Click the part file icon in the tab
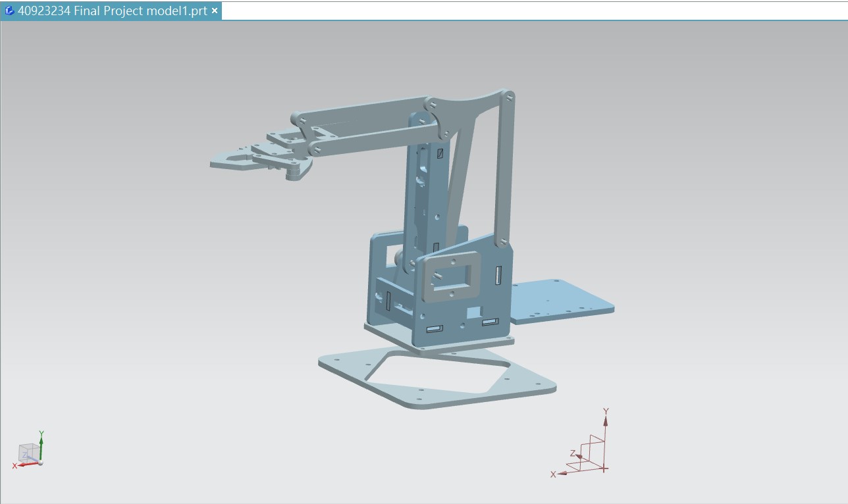Image resolution: width=848 pixels, height=504 pixels. (9, 11)
